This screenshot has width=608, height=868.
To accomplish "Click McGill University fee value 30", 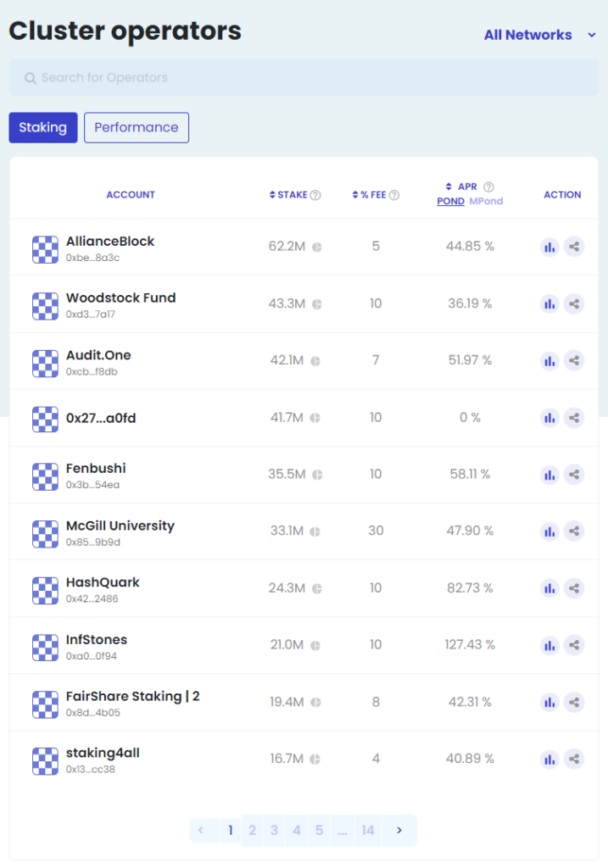I will pyautogui.click(x=376, y=531).
